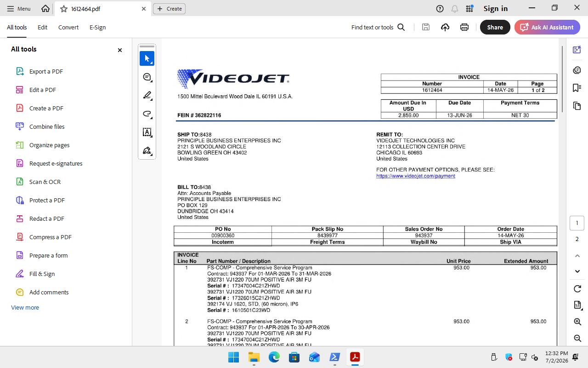Image resolution: width=588 pixels, height=368 pixels.
Task: Activate the text box AI tool
Action: [147, 132]
